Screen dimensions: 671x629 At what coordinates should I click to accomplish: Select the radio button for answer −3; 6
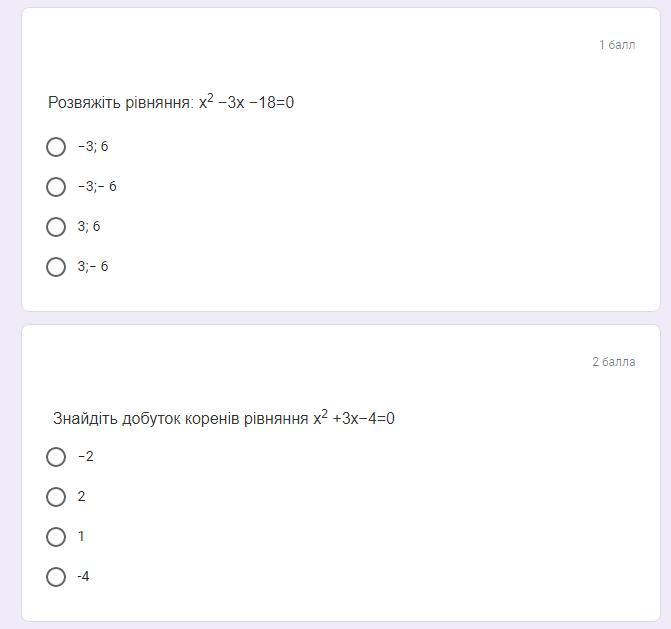pyautogui.click(x=56, y=147)
